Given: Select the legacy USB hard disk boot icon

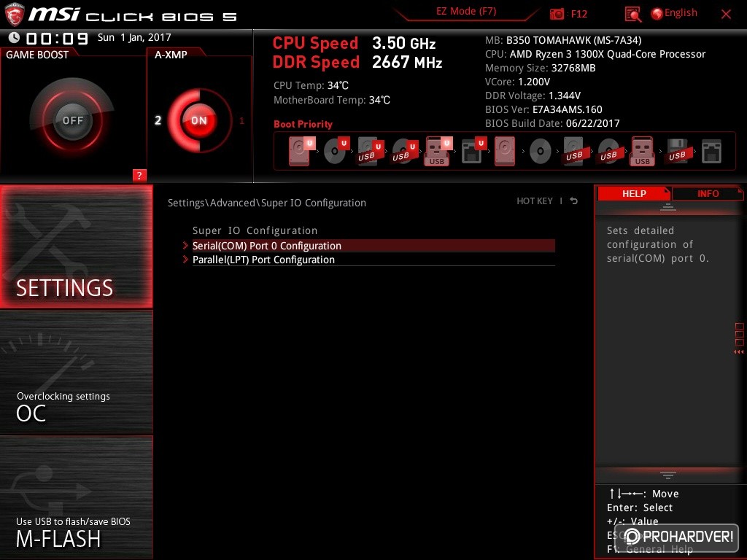Looking at the screenshot, I should click(x=574, y=151).
